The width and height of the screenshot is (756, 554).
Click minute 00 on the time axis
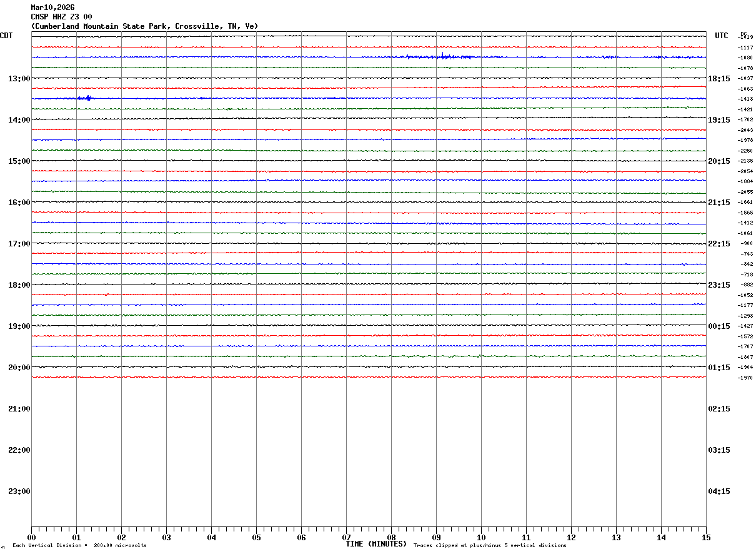point(31,538)
